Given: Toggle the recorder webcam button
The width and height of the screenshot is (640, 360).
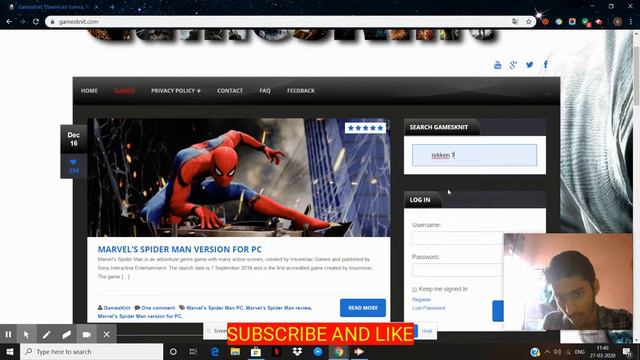Looking at the screenshot, I should (87, 334).
